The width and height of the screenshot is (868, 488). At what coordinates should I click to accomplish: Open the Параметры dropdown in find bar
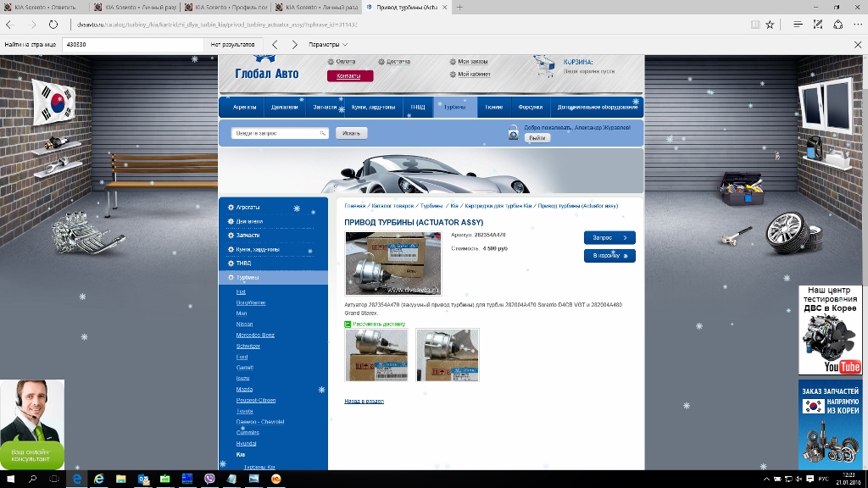tap(328, 44)
